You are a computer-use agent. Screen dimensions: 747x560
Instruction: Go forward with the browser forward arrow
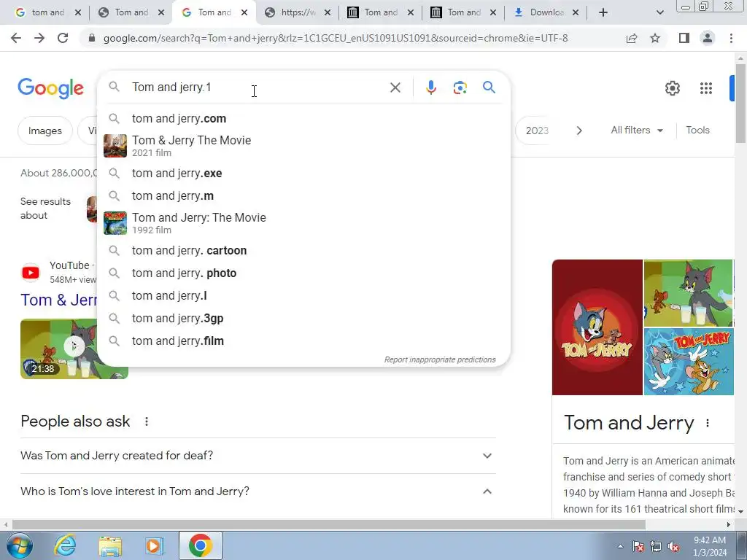click(39, 38)
